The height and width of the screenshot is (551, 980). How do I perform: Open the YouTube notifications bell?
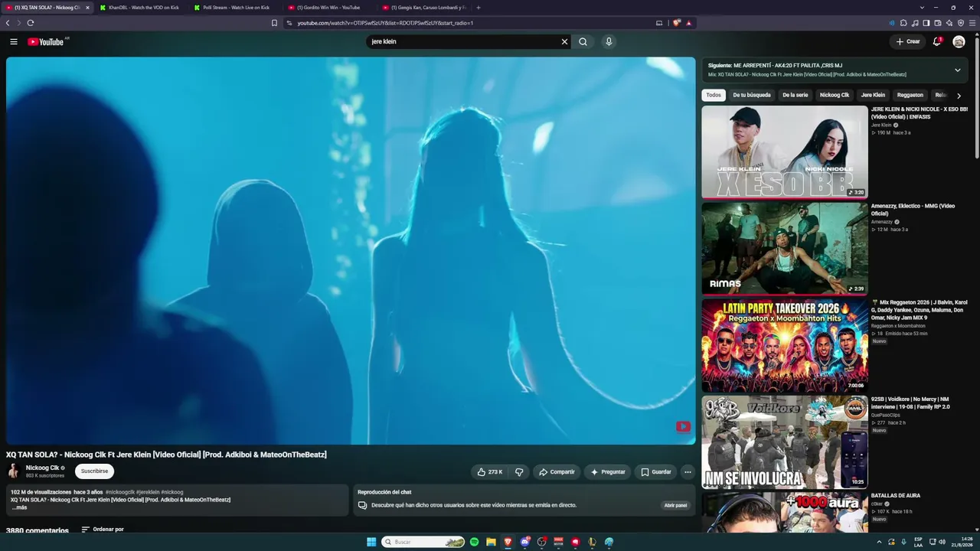(936, 42)
